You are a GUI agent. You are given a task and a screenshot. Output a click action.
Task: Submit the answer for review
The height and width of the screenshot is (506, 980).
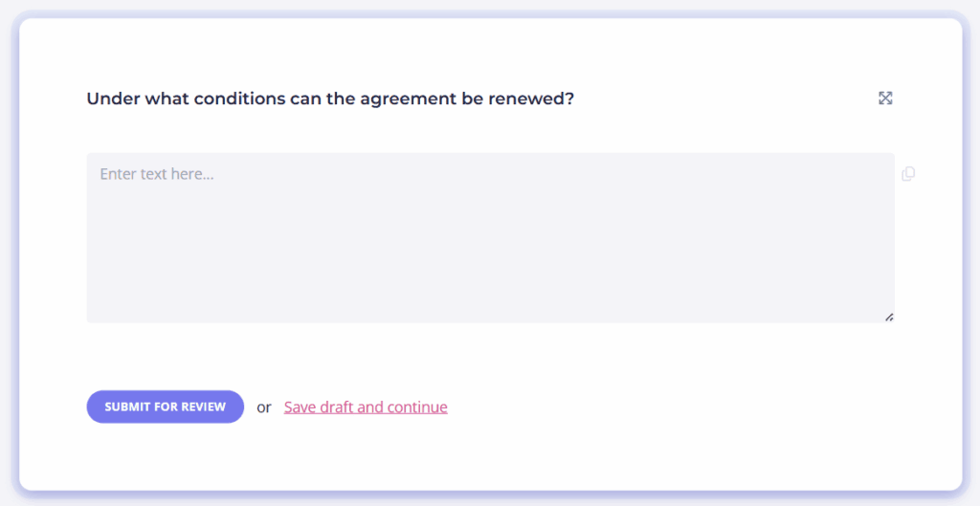(x=165, y=407)
